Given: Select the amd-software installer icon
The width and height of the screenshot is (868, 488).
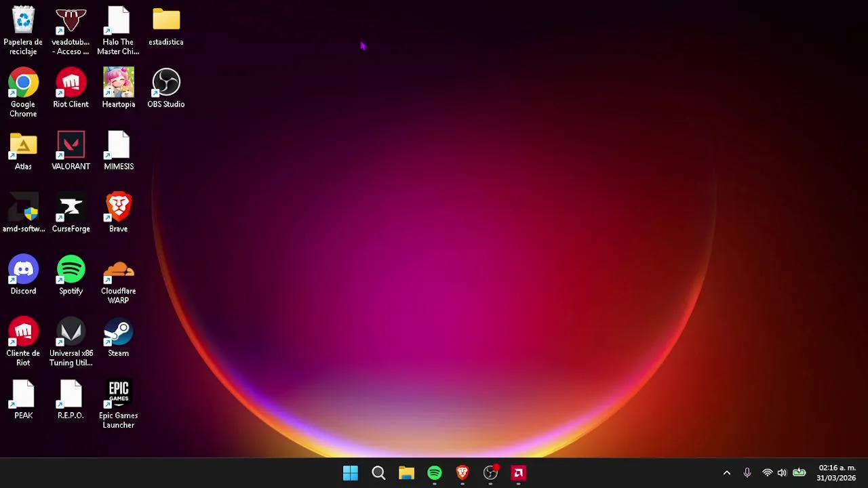Looking at the screenshot, I should 23,213.
